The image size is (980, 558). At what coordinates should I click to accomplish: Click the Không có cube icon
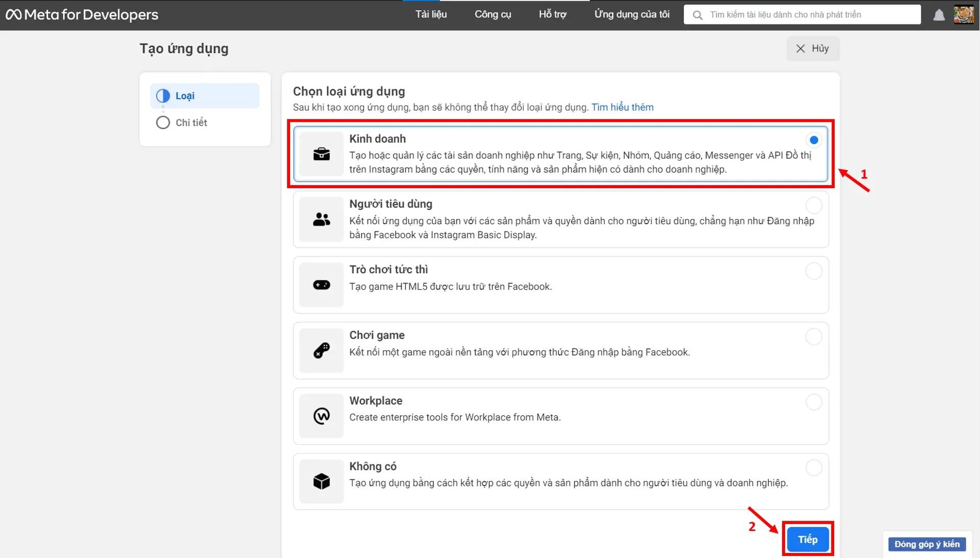[322, 481]
